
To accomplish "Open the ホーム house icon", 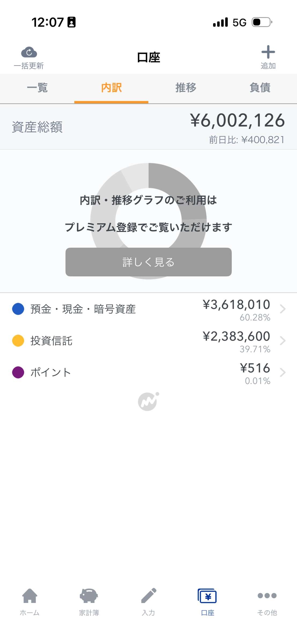I will coord(30,596).
